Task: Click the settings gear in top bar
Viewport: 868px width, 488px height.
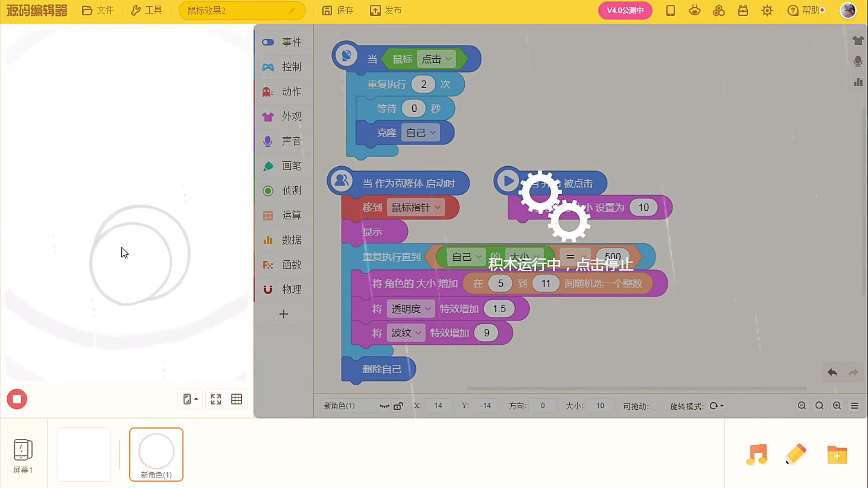Action: (x=767, y=10)
